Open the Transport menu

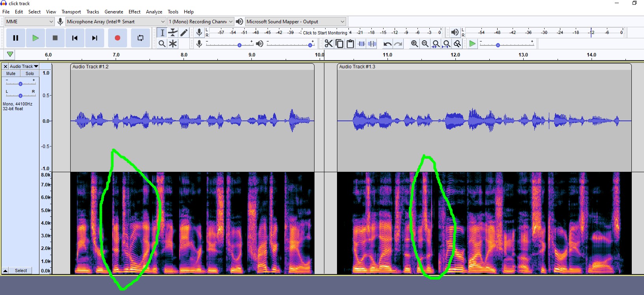[71, 12]
